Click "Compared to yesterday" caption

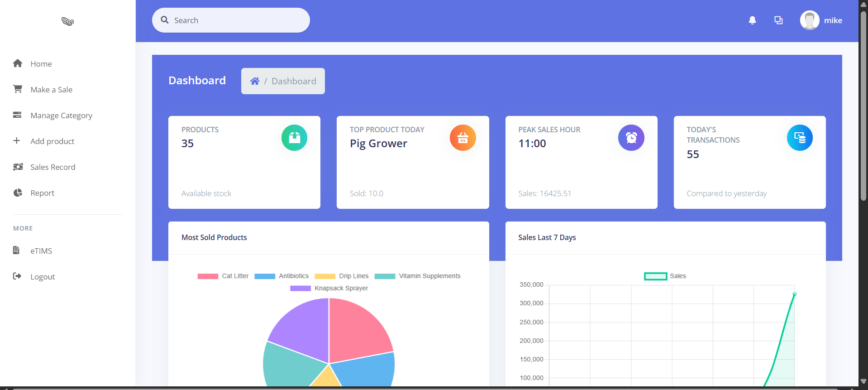(727, 193)
